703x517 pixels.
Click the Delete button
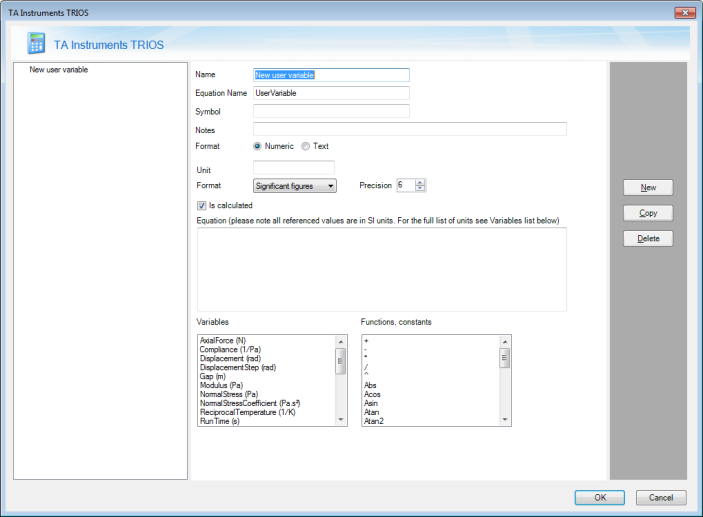(x=648, y=239)
